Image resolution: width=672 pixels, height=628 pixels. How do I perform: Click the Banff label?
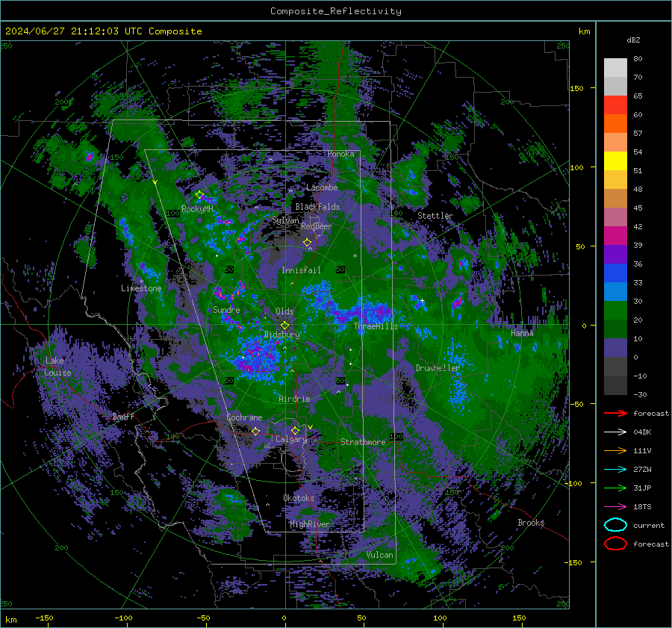tap(123, 416)
